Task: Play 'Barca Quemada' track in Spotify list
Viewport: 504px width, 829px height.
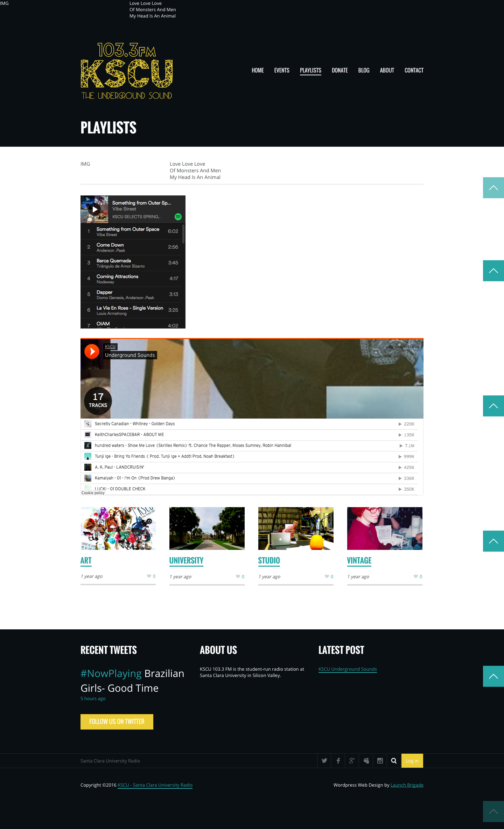Action: (131, 263)
